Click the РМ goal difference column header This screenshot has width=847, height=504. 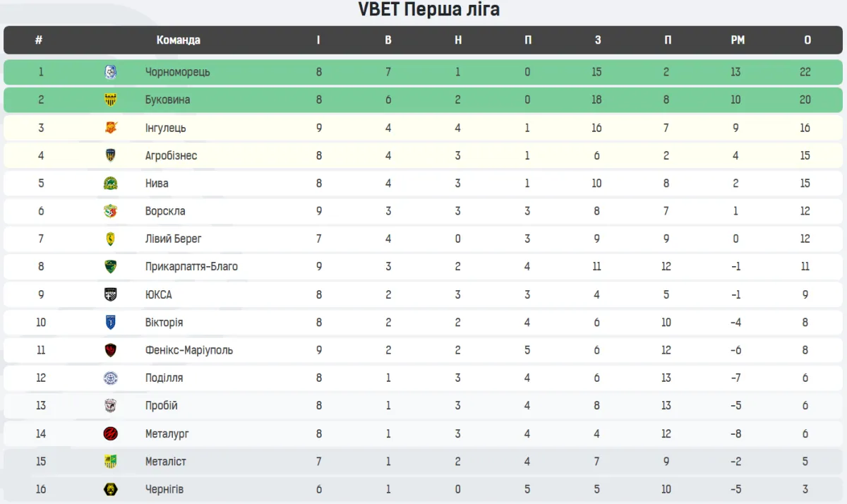click(x=737, y=40)
